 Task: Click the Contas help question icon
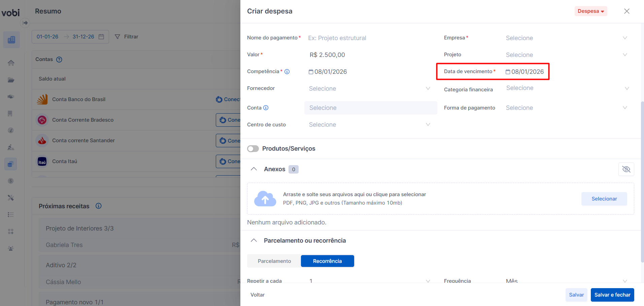(59, 60)
